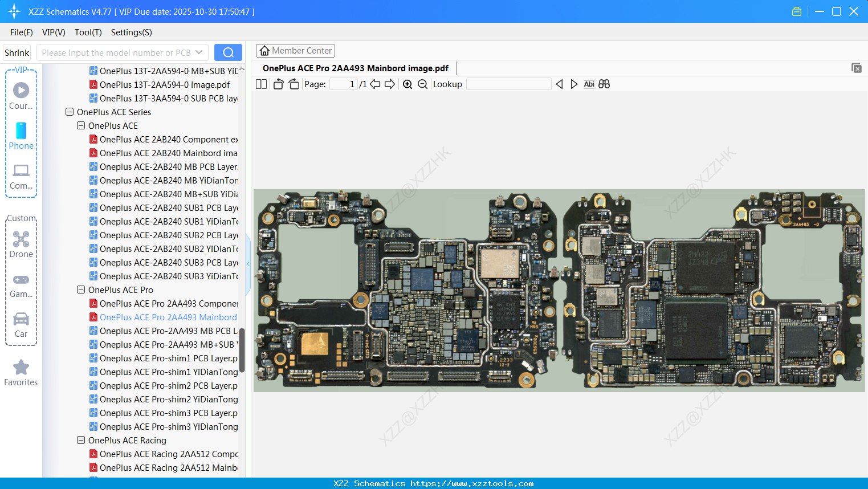Toggle the Abi case-sensitive search option
The width and height of the screenshot is (868, 489).
pyautogui.click(x=589, y=84)
